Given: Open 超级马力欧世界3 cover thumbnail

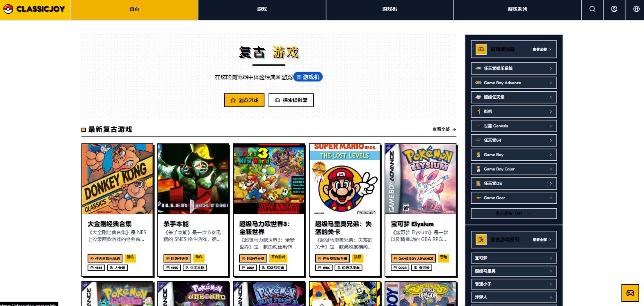Looking at the screenshot, I should [x=269, y=179].
